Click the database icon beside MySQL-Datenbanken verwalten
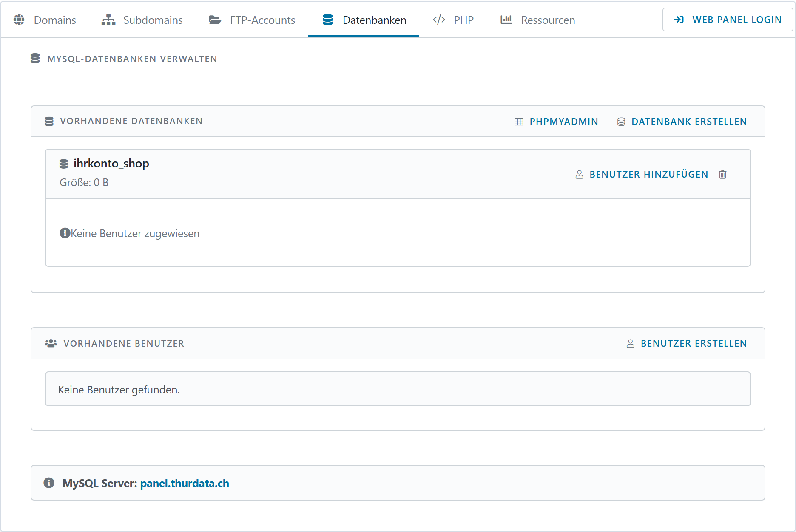The image size is (796, 532). (35, 59)
